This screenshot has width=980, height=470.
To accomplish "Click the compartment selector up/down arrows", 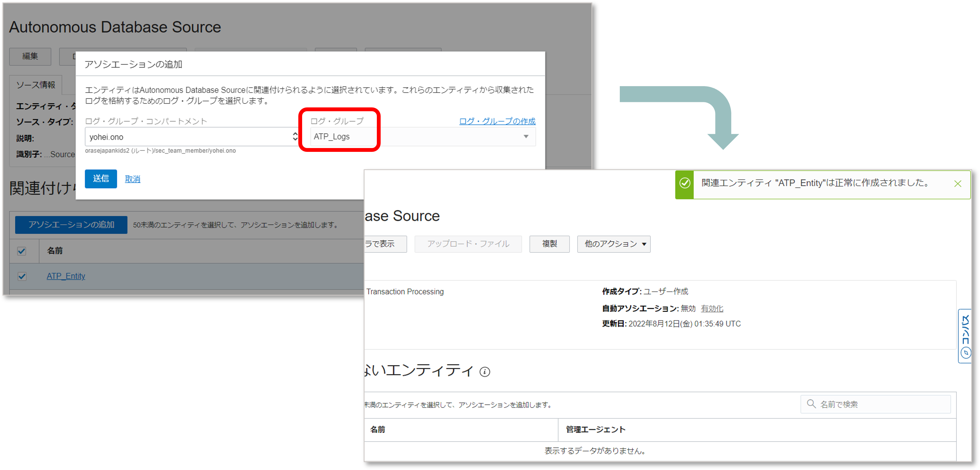I will click(295, 137).
